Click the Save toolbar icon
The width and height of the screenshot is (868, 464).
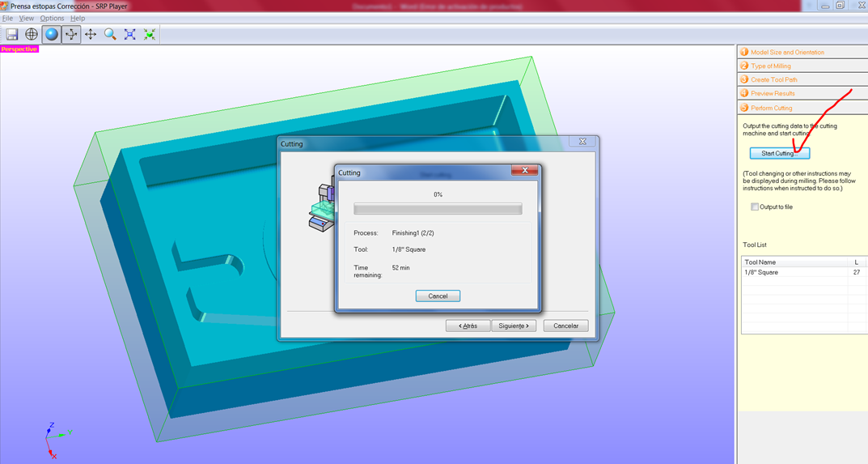11,34
